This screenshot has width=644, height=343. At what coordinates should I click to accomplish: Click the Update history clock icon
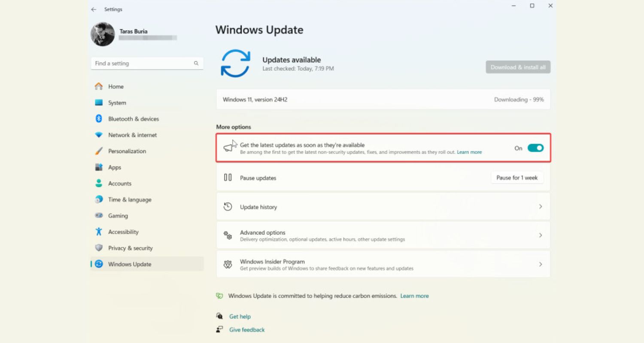pyautogui.click(x=228, y=207)
